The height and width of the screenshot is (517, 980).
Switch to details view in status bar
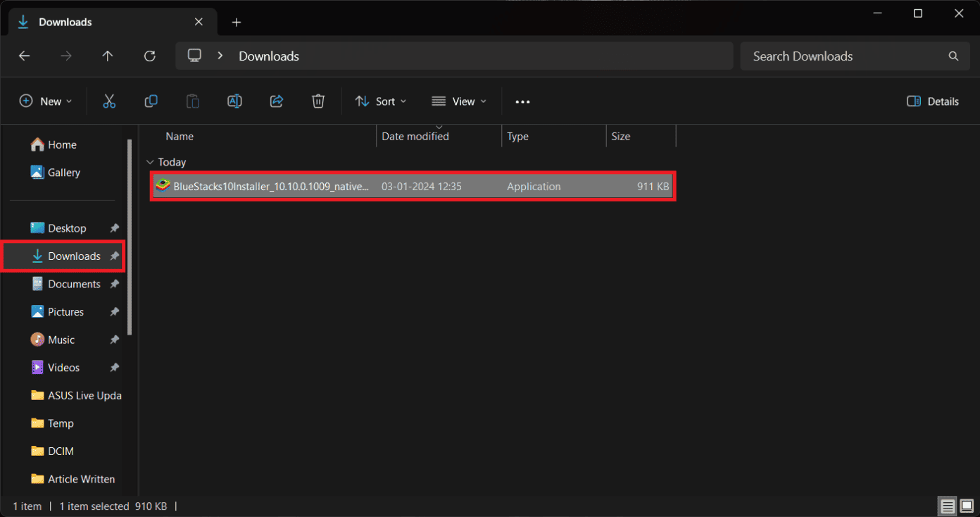point(947,506)
